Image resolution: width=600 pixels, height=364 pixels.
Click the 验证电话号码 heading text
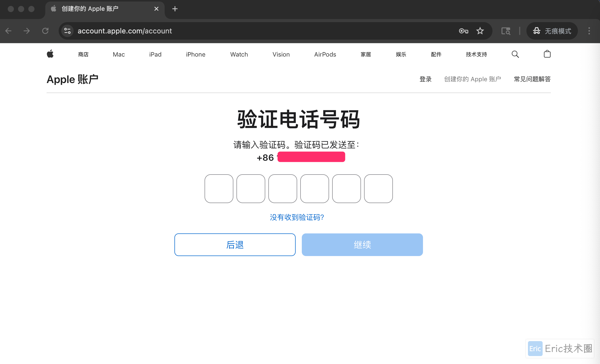coord(298,119)
